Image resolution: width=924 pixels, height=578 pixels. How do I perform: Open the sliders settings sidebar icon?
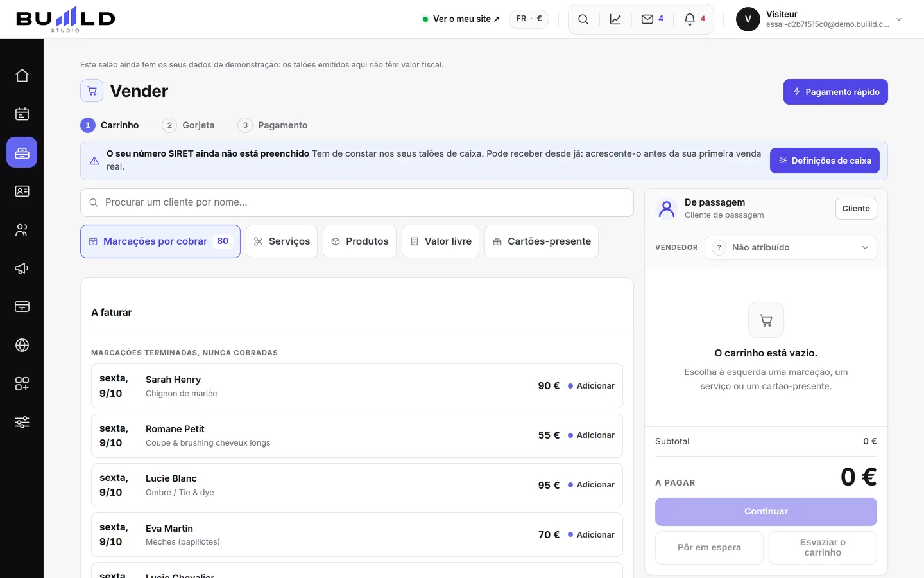22,423
